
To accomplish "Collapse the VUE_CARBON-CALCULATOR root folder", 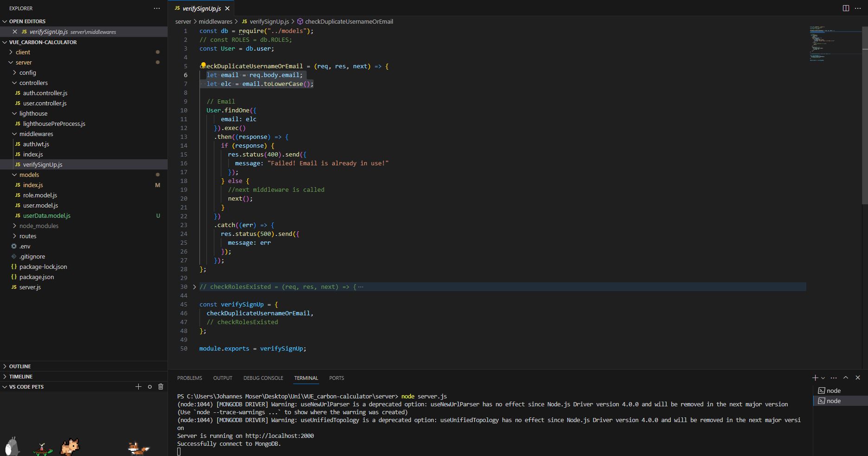I will (x=84, y=42).
